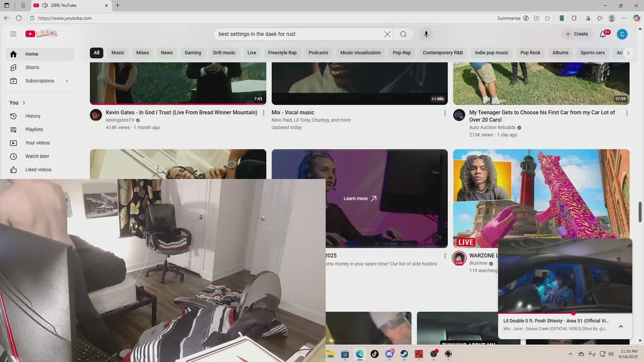Reload the page in the browser
Screen dimensions: 644x362
[x=19, y=18]
